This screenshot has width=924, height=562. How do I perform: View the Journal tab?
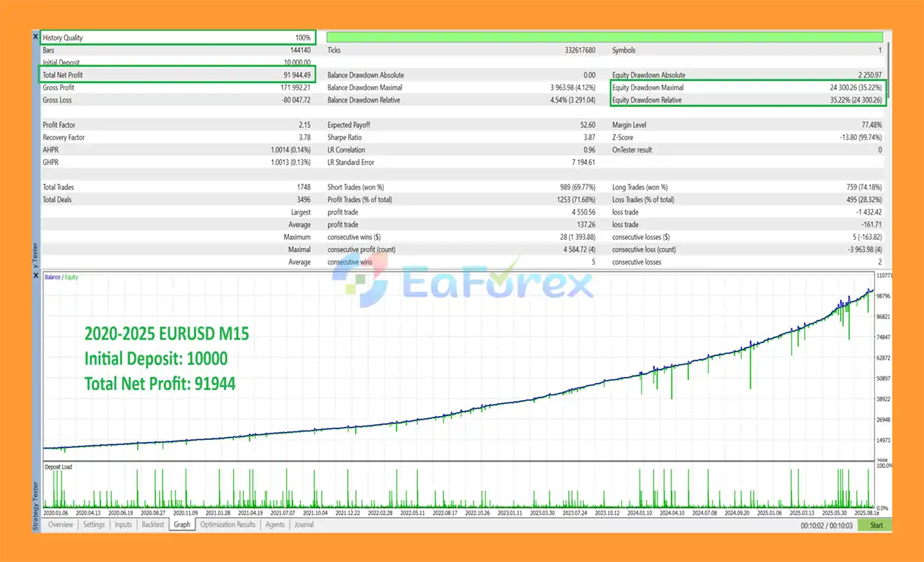[304, 524]
